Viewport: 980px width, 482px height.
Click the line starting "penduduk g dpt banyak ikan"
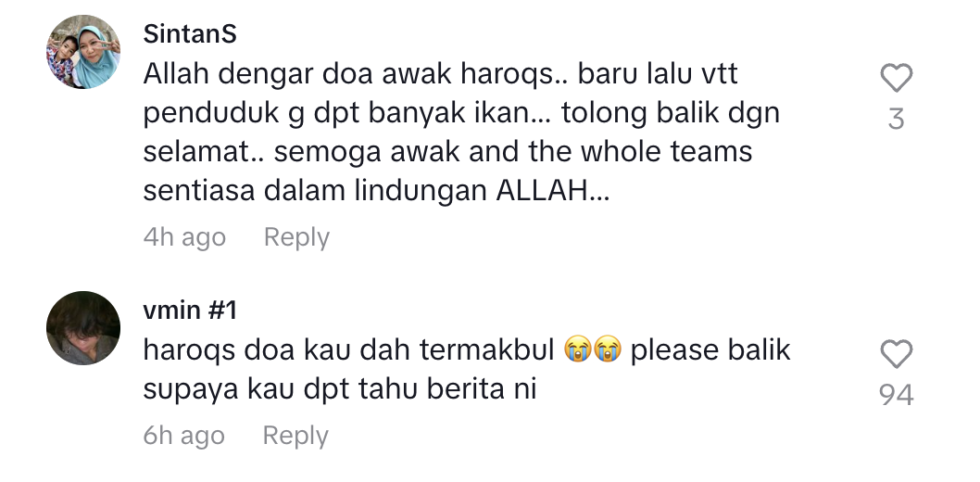(461, 114)
